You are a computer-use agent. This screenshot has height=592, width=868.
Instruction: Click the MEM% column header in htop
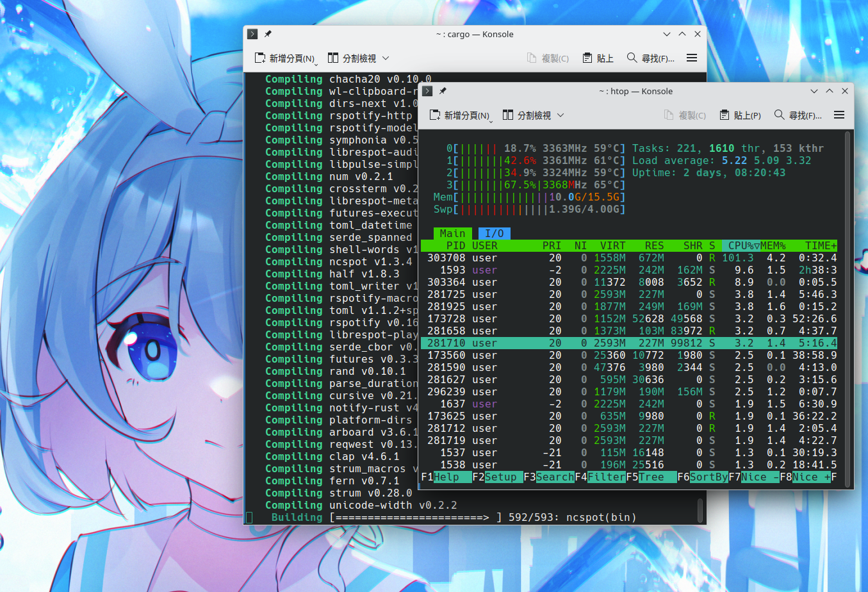(773, 245)
